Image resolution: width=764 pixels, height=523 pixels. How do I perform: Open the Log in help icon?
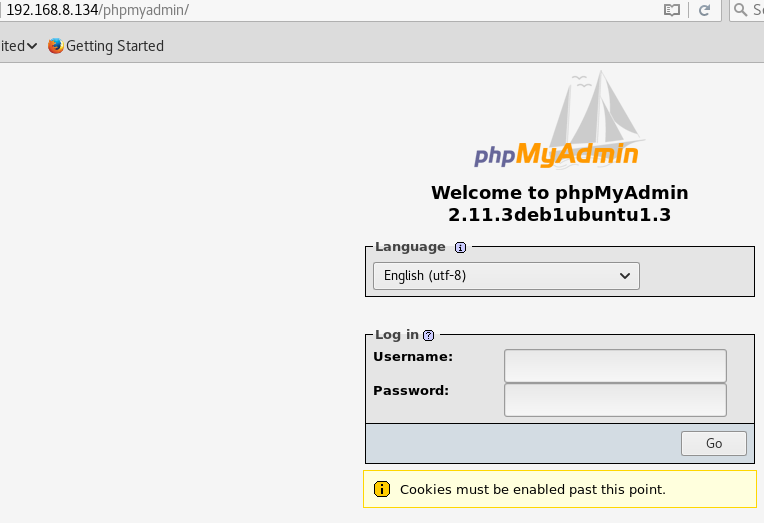429,335
